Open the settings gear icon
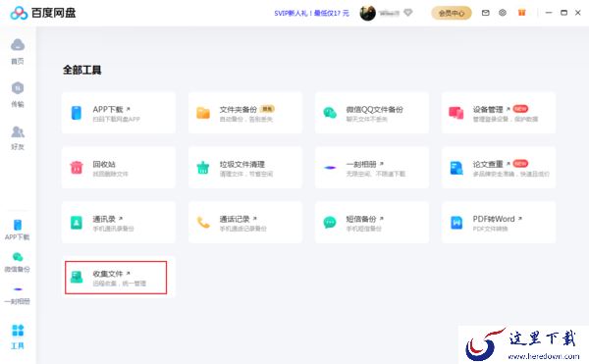The width and height of the screenshot is (589, 364). [503, 13]
